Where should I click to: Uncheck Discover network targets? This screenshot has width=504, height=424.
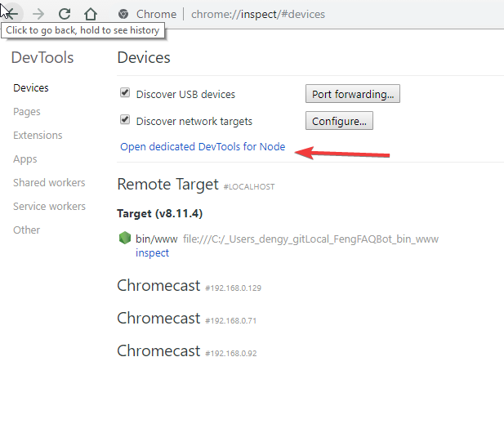pos(125,119)
